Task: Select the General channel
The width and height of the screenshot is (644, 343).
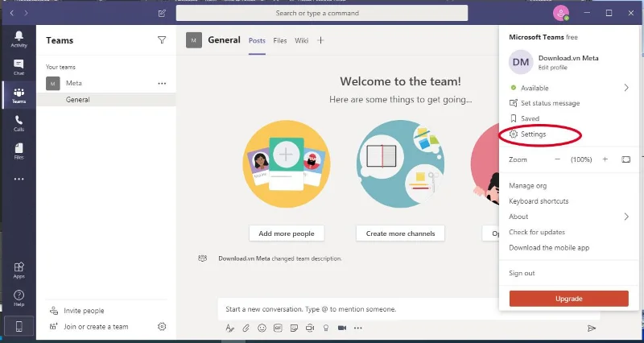Action: [x=106, y=99]
